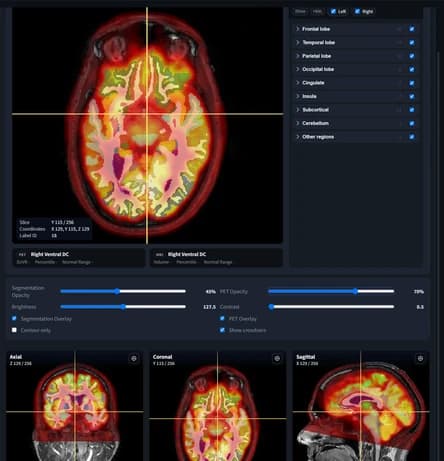Uncheck the Frontal lobe checkbox
Image resolution: width=444 pixels, height=461 pixels.
pyautogui.click(x=412, y=29)
